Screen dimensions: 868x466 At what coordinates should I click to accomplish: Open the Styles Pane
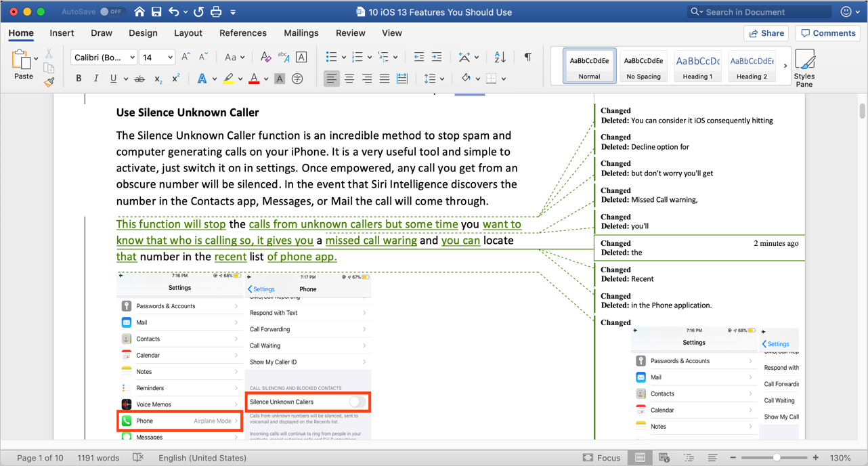(804, 68)
